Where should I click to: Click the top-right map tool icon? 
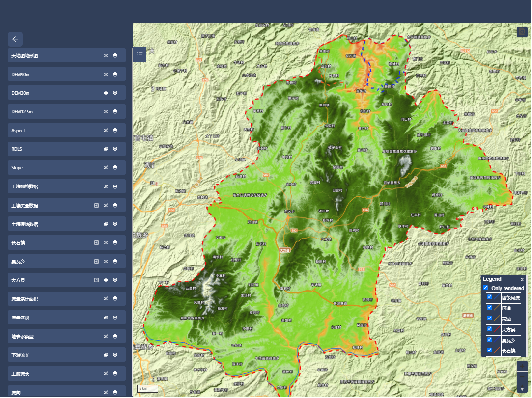522,31
